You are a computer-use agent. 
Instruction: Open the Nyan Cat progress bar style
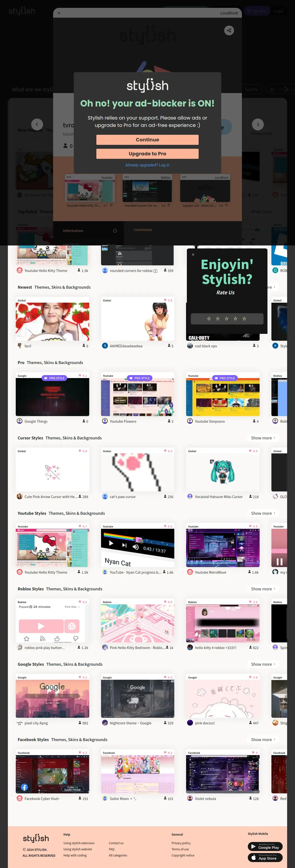137,548
